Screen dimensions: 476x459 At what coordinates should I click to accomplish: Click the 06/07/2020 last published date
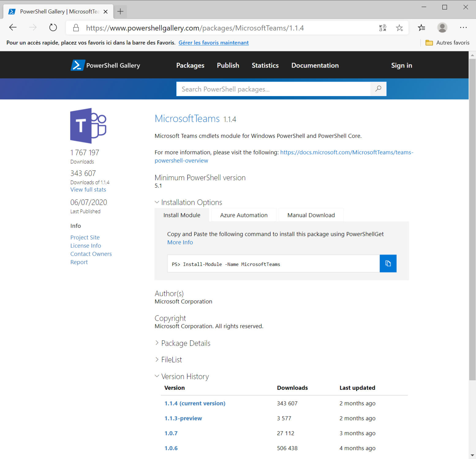(x=89, y=202)
